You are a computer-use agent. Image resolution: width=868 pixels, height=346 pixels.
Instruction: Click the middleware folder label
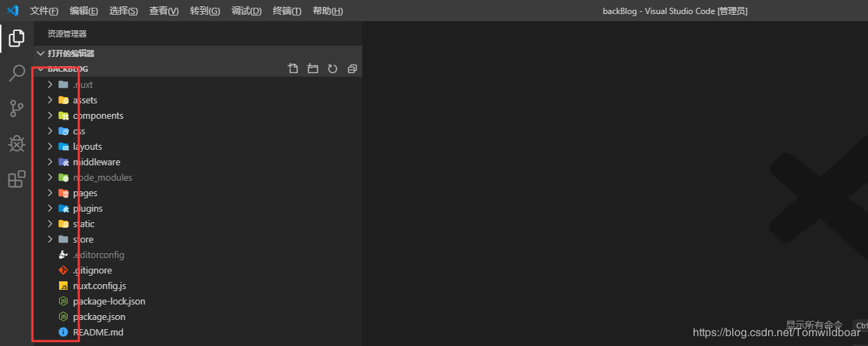[x=96, y=162]
